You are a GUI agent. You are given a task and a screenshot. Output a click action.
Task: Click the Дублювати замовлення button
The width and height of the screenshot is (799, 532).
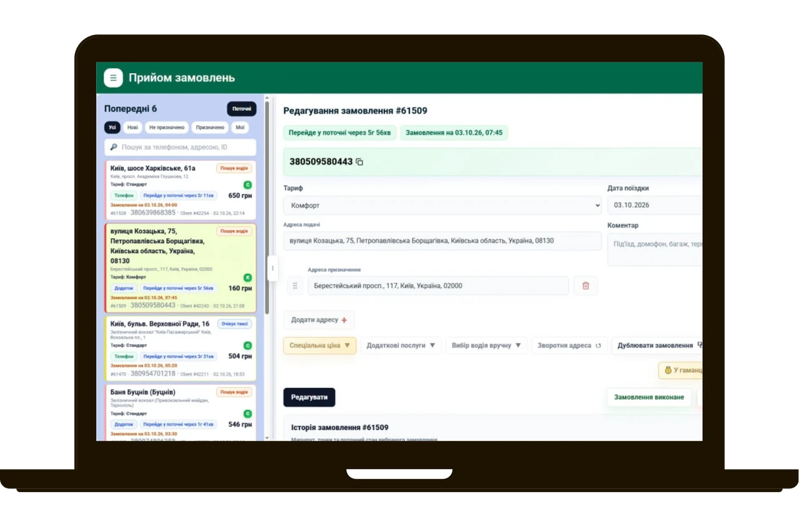[657, 346]
